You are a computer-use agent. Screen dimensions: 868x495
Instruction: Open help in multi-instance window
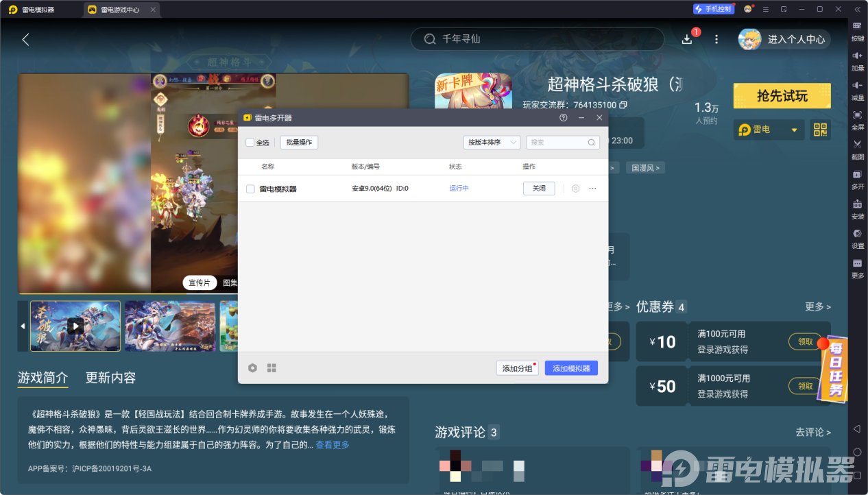coord(564,118)
